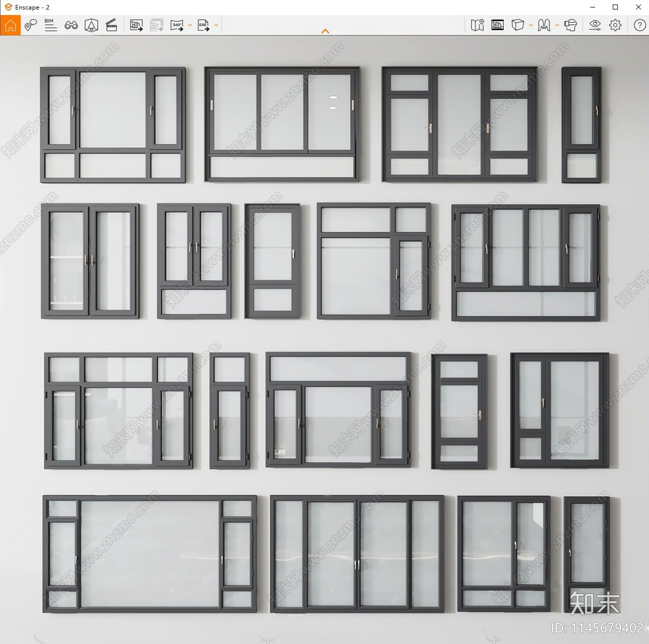This screenshot has width=649, height=644.
Task: Open general settings with the gear icon
Action: [x=615, y=25]
